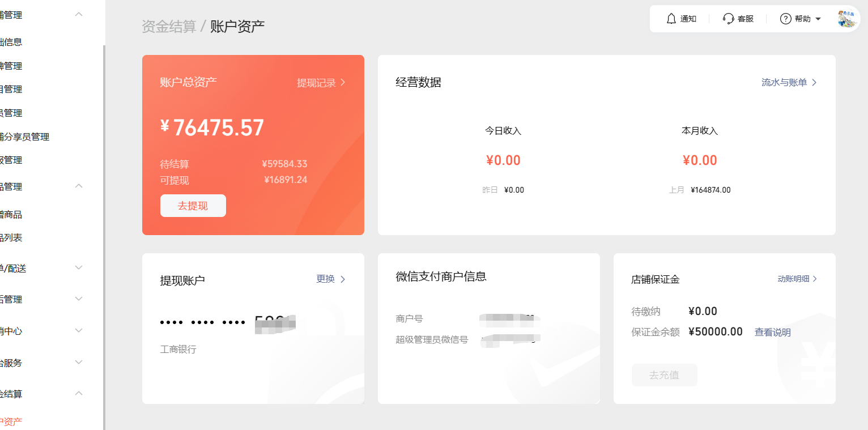Click the 去提现 button
Image resolution: width=868 pixels, height=430 pixels.
[193, 206]
